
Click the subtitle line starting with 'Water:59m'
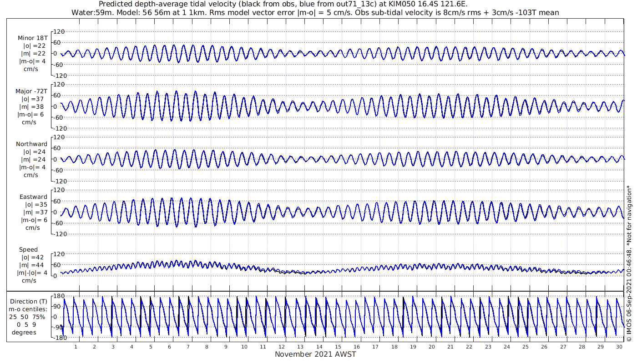[x=315, y=12]
